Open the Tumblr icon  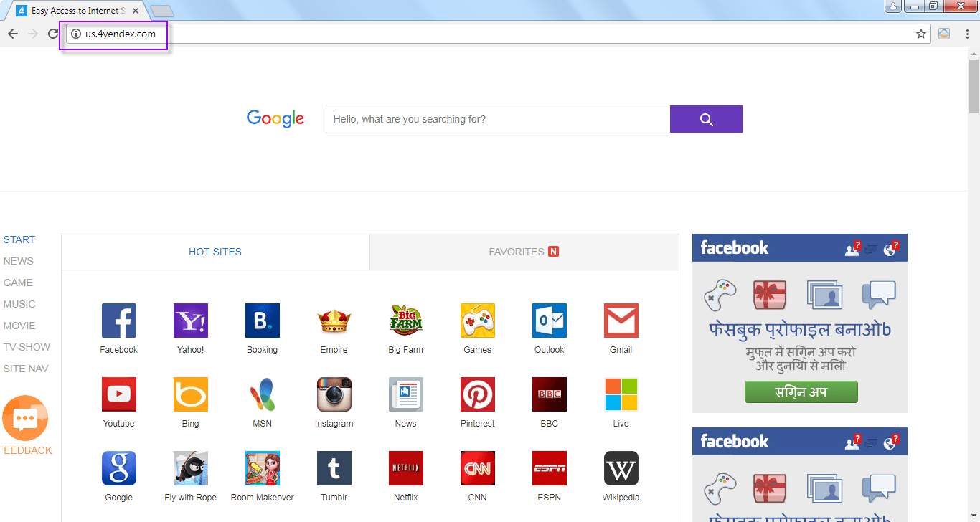point(334,468)
